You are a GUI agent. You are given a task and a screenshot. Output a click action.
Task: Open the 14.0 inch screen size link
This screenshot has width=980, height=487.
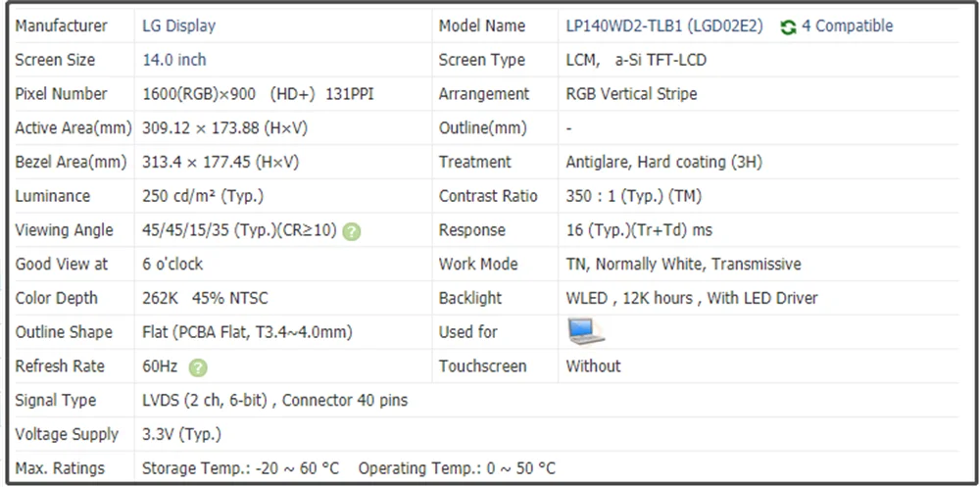point(174,60)
